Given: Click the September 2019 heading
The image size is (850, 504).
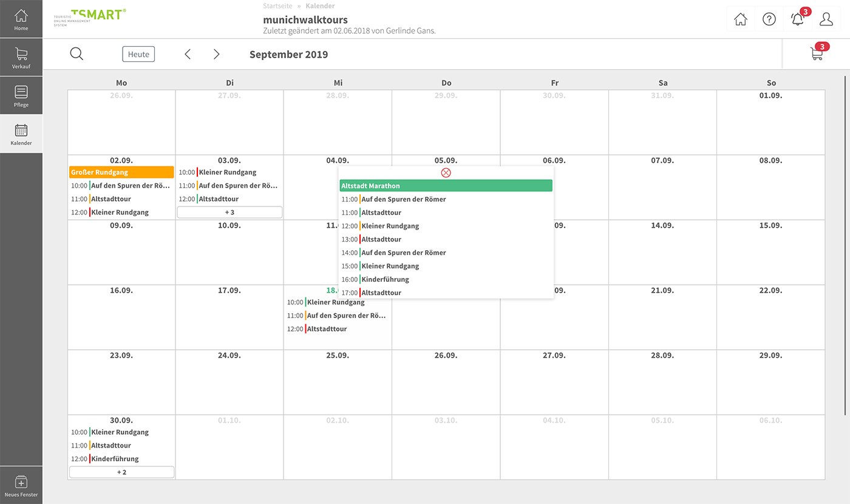Looking at the screenshot, I should point(288,55).
